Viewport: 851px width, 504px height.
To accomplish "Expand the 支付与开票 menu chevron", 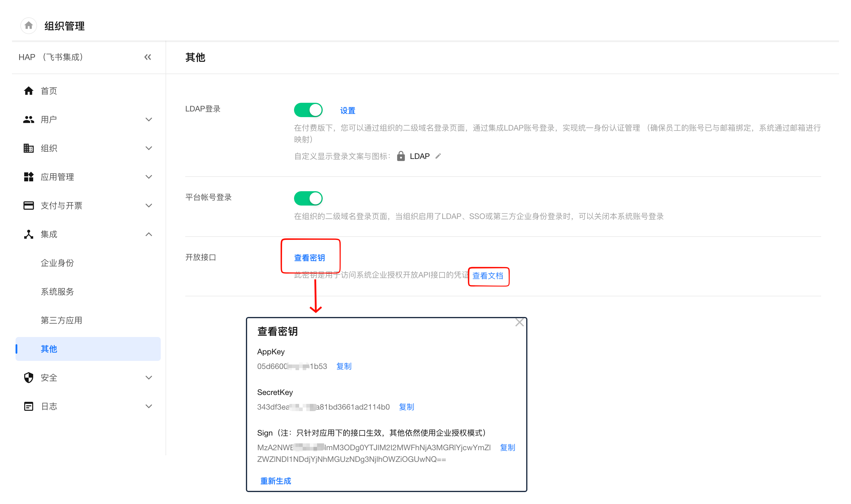I will point(149,206).
